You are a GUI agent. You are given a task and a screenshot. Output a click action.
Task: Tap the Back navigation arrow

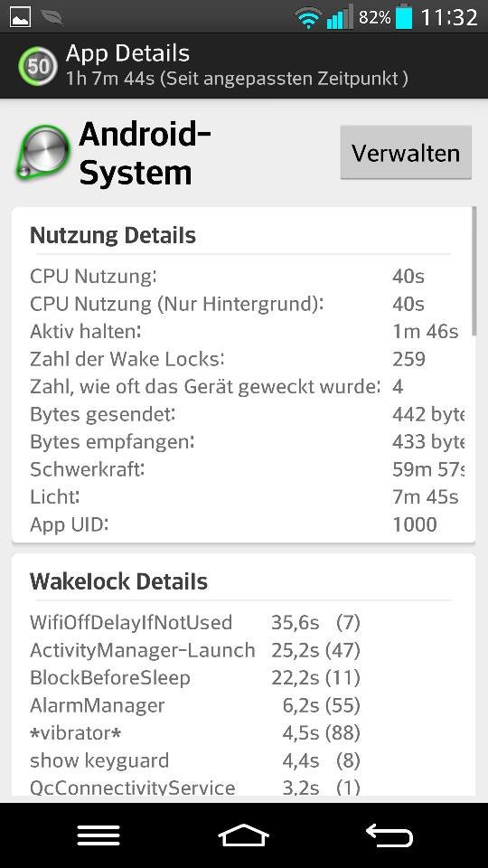click(x=389, y=835)
